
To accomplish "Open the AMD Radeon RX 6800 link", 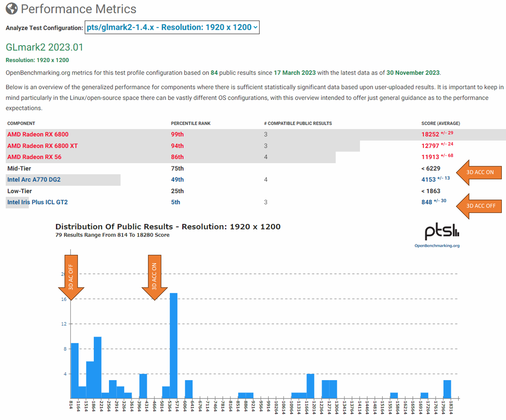I will point(38,134).
